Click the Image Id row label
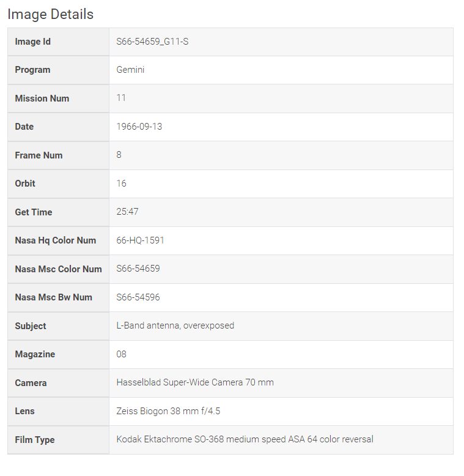Image resolution: width=464 pixels, height=476 pixels. pyautogui.click(x=33, y=42)
